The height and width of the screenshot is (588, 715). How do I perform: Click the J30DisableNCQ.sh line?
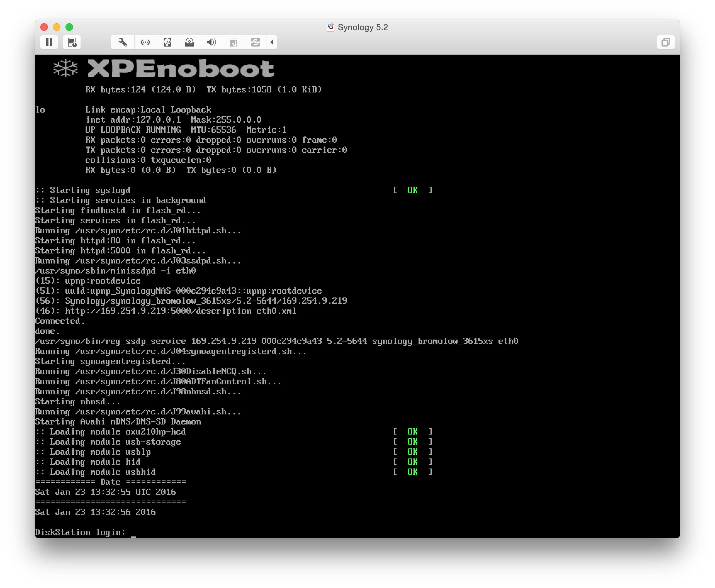pyautogui.click(x=151, y=372)
